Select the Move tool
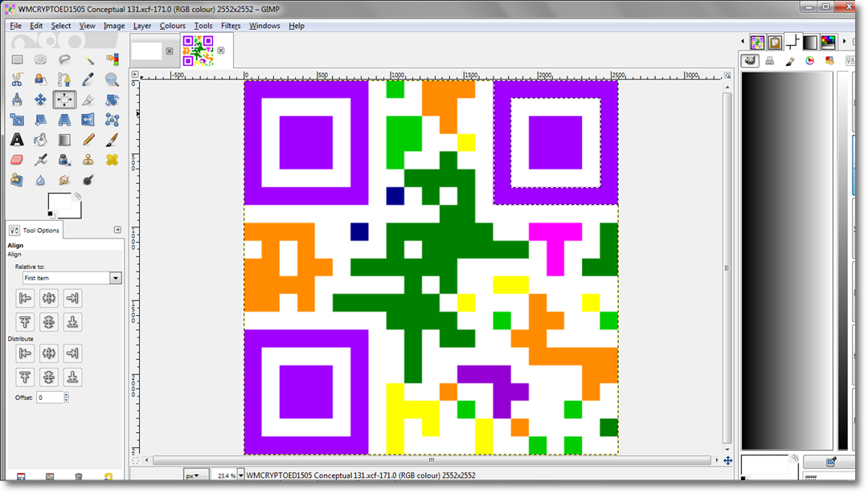The height and width of the screenshot is (494, 868). click(x=40, y=100)
